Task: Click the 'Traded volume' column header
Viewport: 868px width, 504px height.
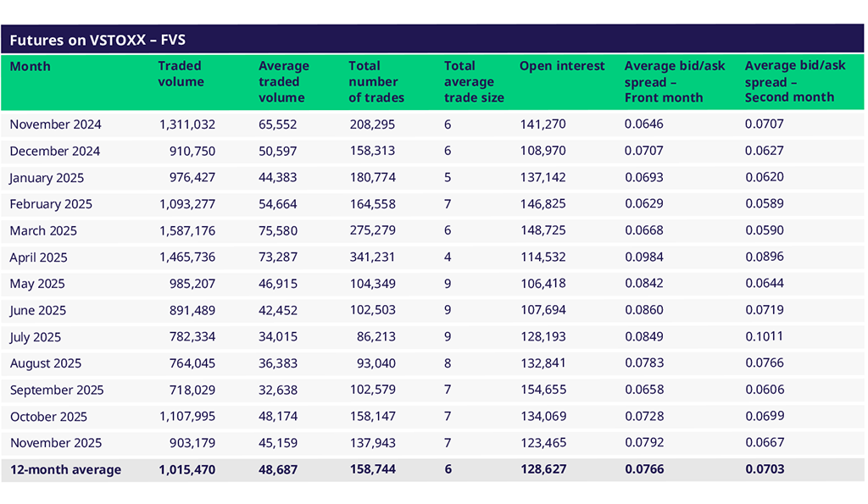Action: click(x=181, y=74)
